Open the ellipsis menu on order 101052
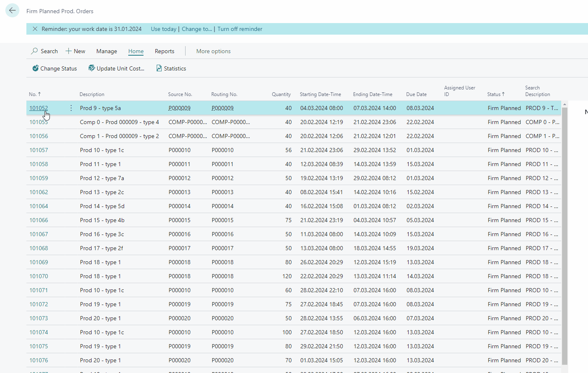Screen dimensions: 588x373 (71, 108)
